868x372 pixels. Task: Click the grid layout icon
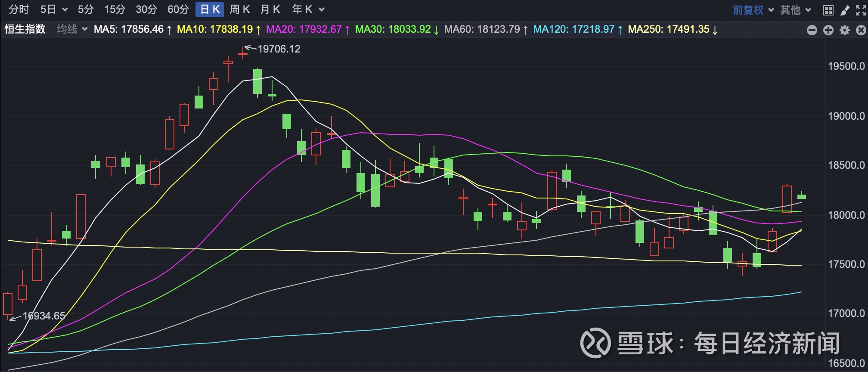pyautogui.click(x=828, y=10)
